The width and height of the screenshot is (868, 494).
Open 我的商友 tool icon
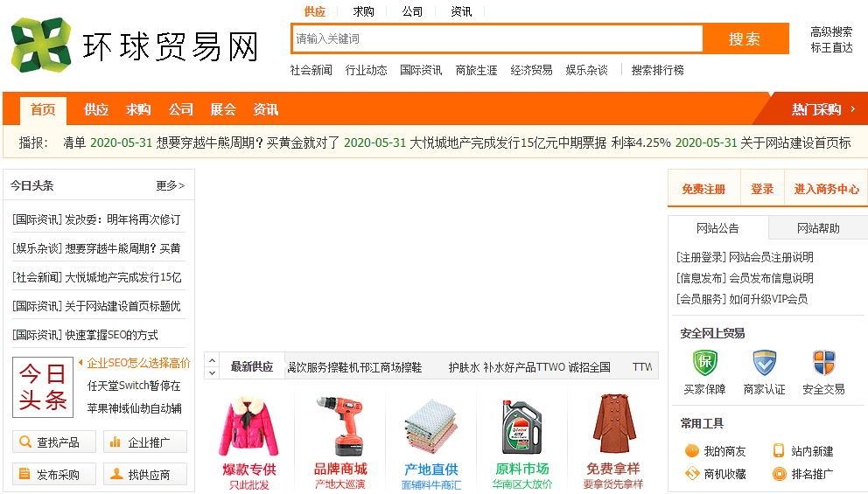click(x=692, y=451)
